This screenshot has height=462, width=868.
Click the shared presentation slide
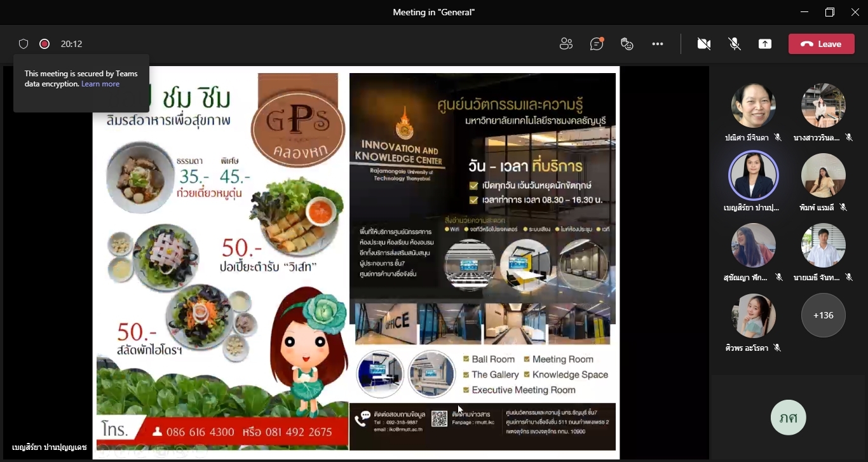(356, 262)
